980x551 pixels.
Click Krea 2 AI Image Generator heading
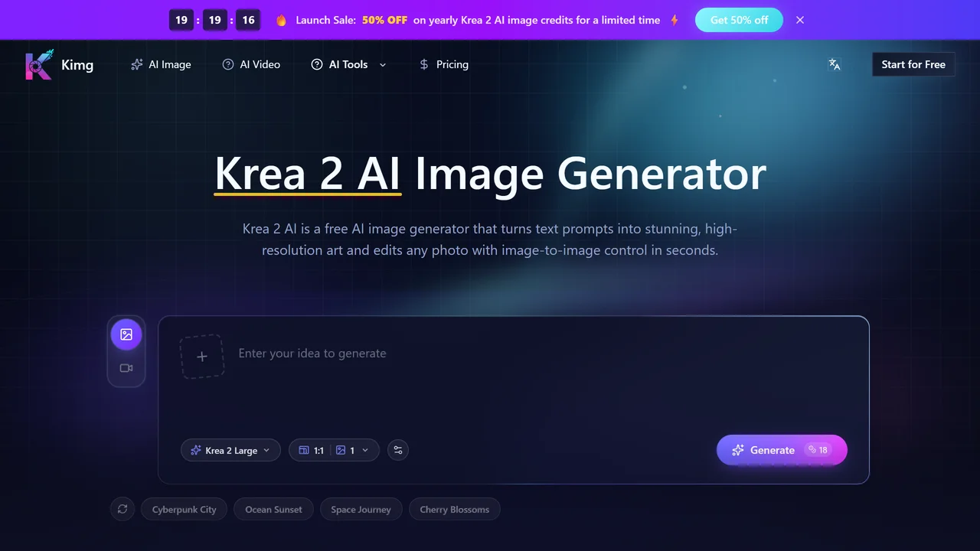(490, 173)
